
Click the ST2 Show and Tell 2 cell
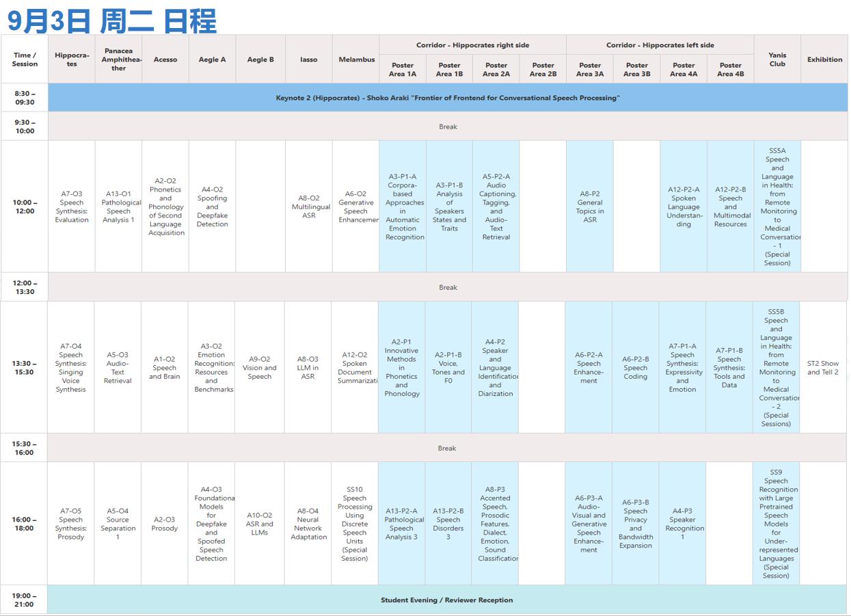(822, 368)
